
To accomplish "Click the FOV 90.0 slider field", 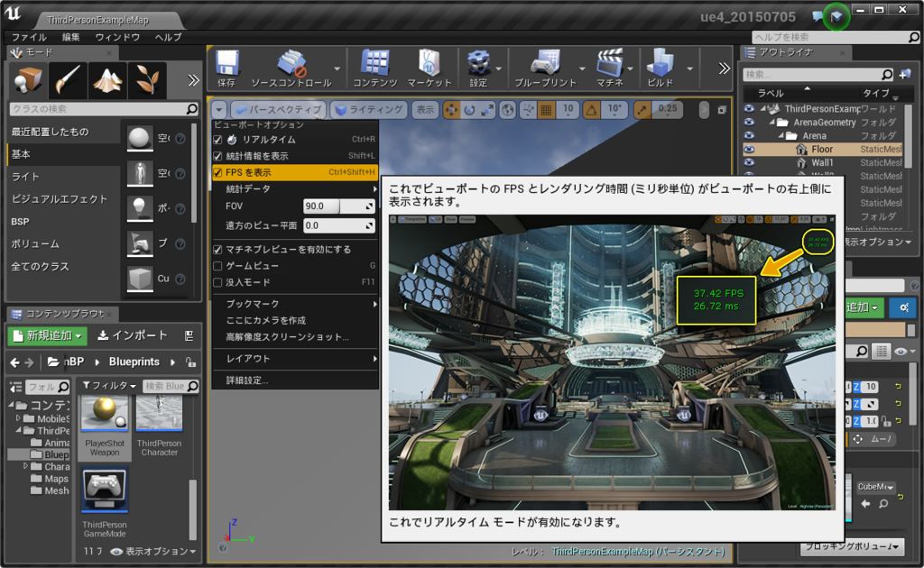I will click(x=339, y=206).
